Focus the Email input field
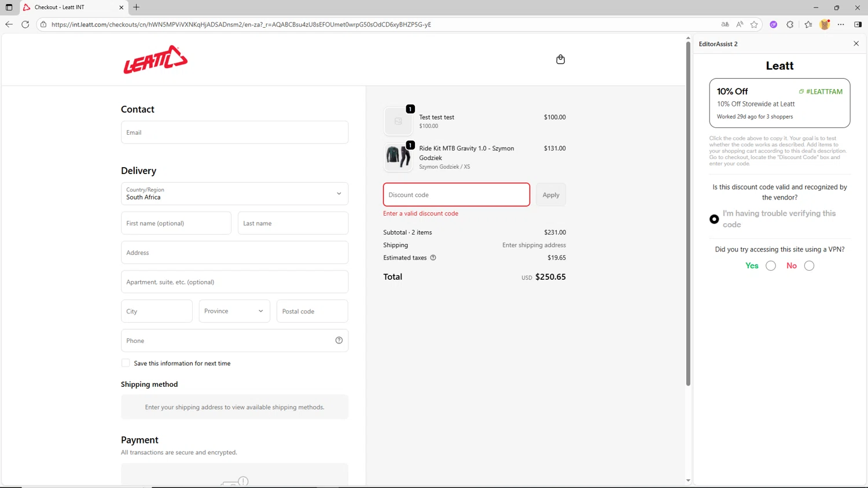The image size is (868, 488). pos(234,132)
